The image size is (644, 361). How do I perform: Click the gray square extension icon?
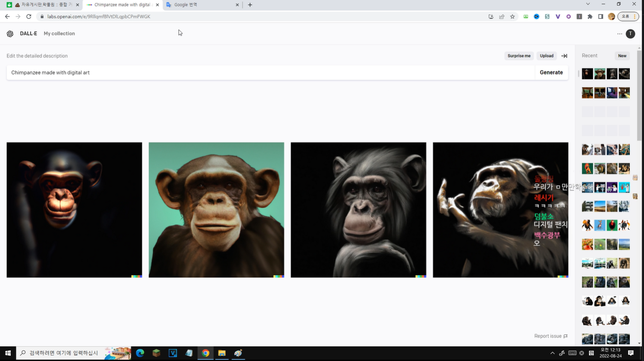(x=579, y=17)
